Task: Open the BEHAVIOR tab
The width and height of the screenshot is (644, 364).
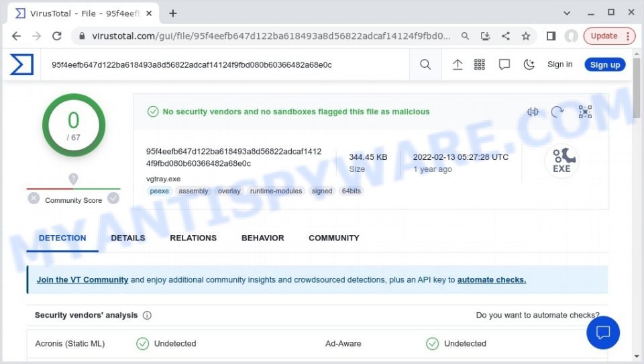Action: pyautogui.click(x=262, y=238)
